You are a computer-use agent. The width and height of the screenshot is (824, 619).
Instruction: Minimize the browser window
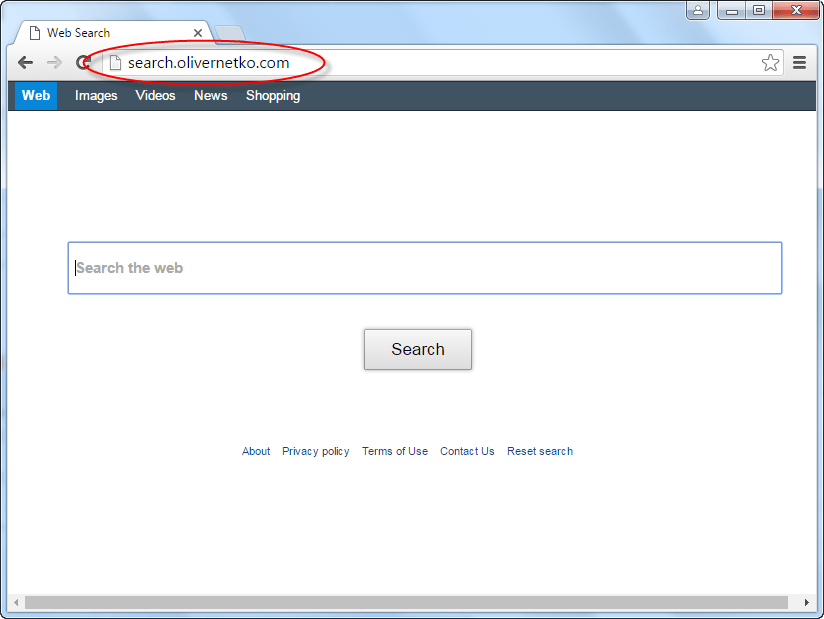[x=731, y=10]
